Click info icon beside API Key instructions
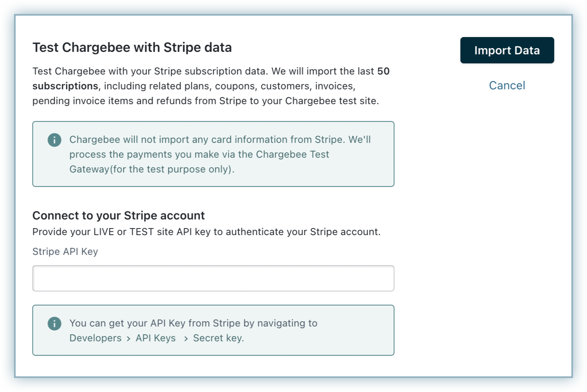 click(54, 324)
